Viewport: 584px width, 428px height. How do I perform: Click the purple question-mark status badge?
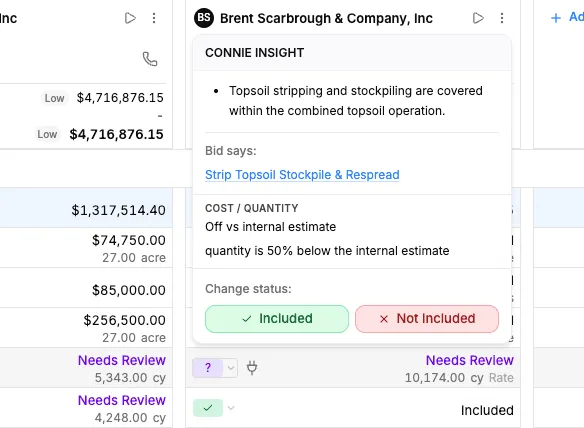coord(208,368)
